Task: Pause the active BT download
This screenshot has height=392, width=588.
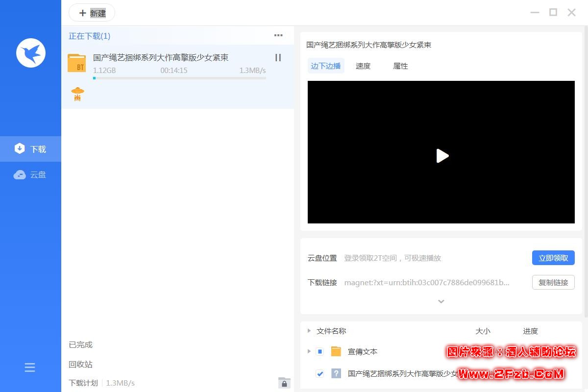Action: [278, 58]
